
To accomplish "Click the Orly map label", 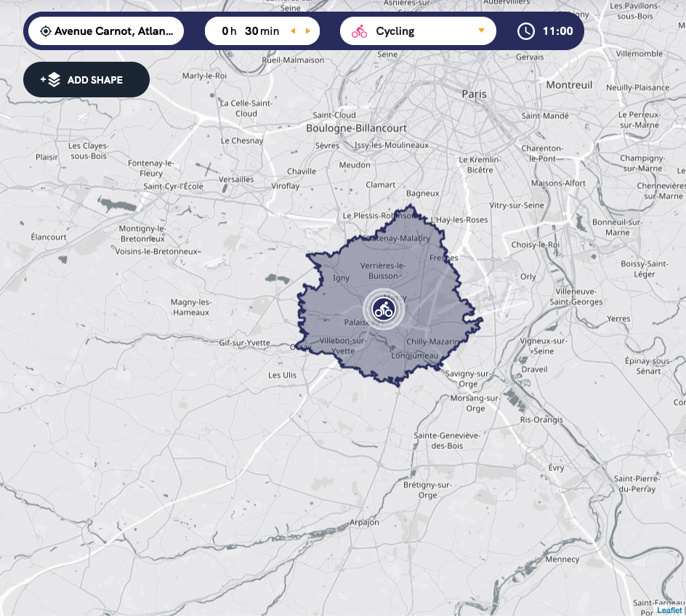I will [528, 276].
